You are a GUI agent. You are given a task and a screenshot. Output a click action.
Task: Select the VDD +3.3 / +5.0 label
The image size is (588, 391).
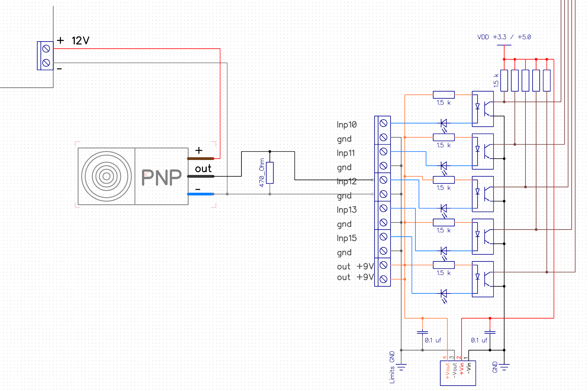[504, 37]
